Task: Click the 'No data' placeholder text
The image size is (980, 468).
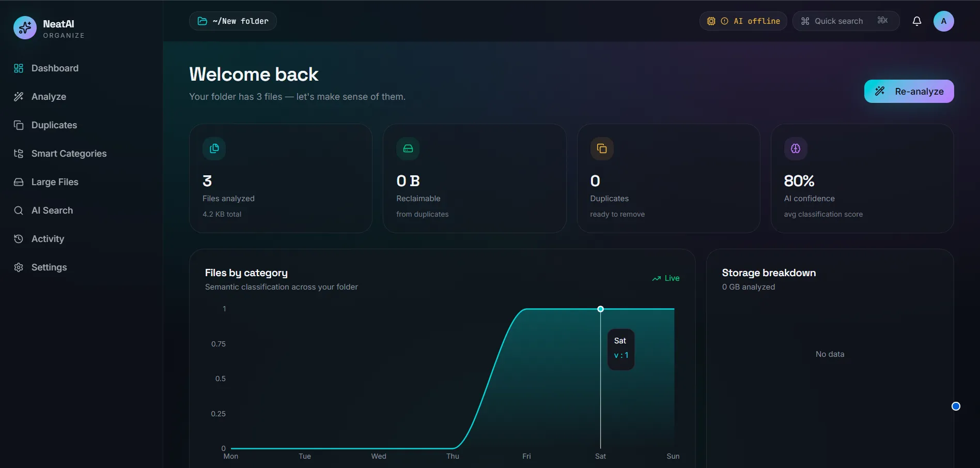Action: coord(830,354)
